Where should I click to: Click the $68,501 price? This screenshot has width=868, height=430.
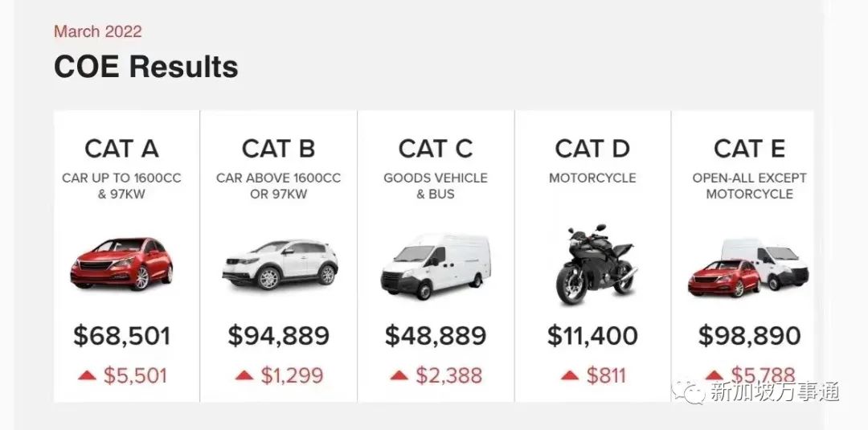pyautogui.click(x=122, y=335)
